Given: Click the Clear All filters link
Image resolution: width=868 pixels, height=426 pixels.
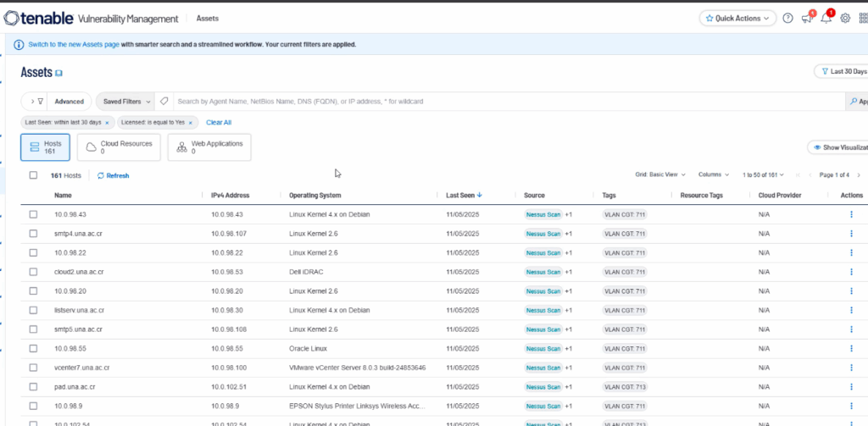Looking at the screenshot, I should [219, 123].
